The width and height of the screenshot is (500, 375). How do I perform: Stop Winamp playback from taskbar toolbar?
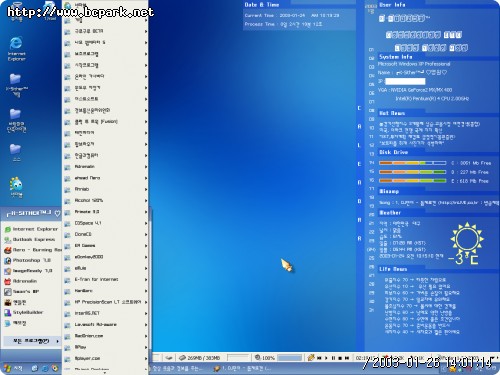point(340,358)
